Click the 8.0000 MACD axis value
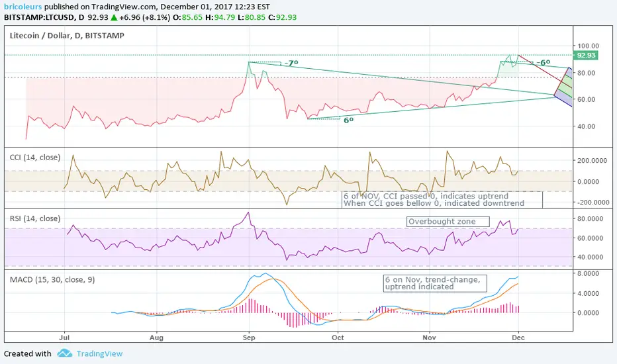The width and height of the screenshot is (617, 364). 588,273
